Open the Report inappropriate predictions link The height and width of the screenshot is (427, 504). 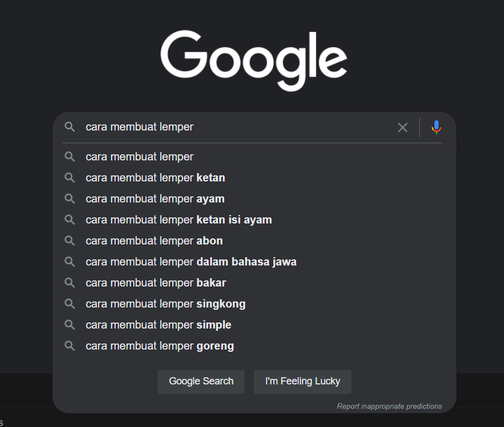389,407
